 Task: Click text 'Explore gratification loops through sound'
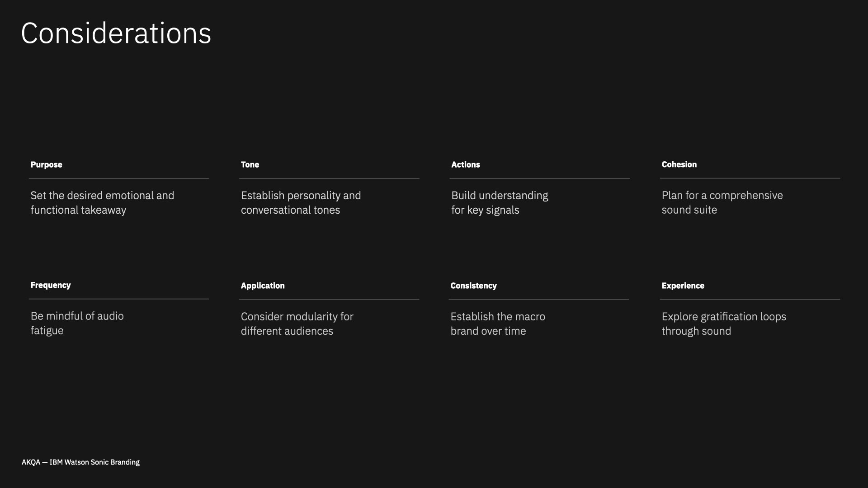724,324
